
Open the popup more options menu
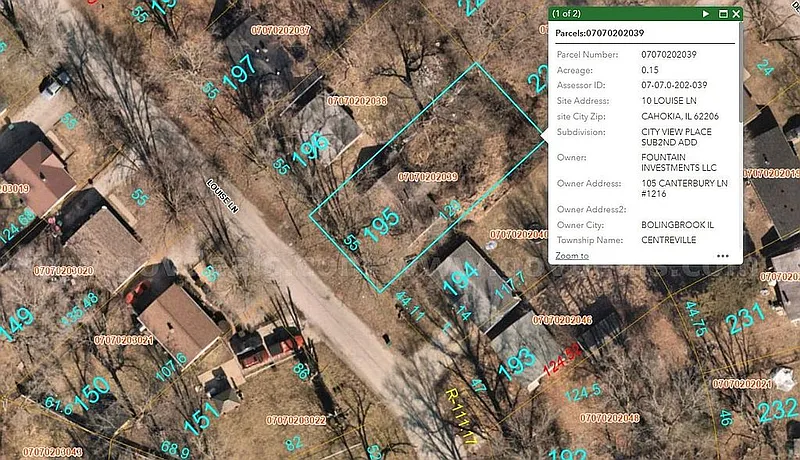click(723, 256)
